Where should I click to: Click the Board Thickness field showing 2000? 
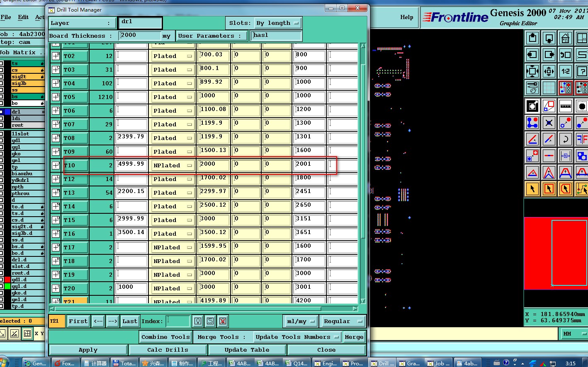[x=139, y=36]
